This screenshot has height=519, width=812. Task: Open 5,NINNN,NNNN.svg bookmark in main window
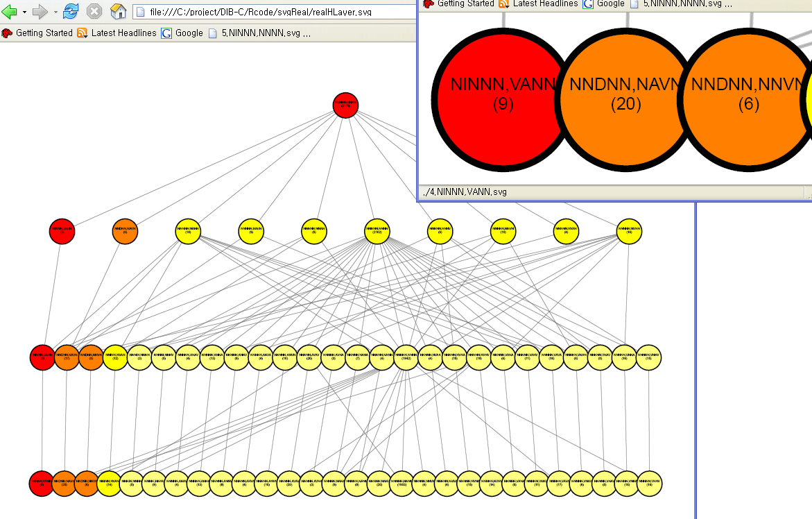(x=260, y=33)
